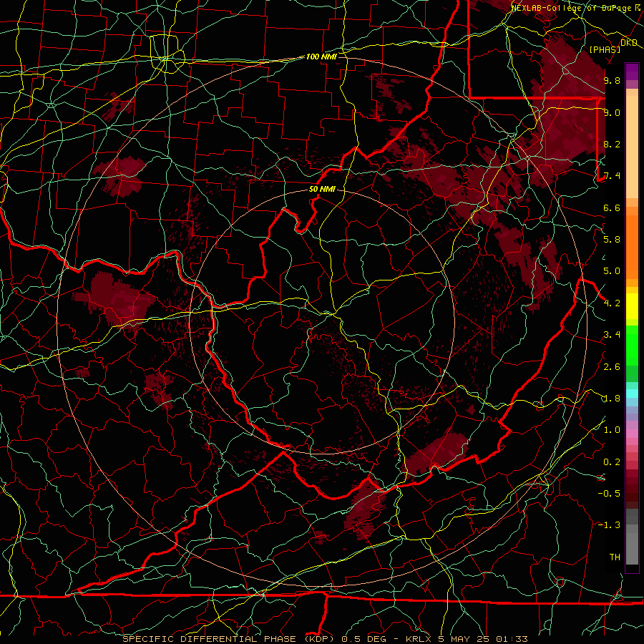
Task: Click the logo glyph after DuPage
Action: 637,8
